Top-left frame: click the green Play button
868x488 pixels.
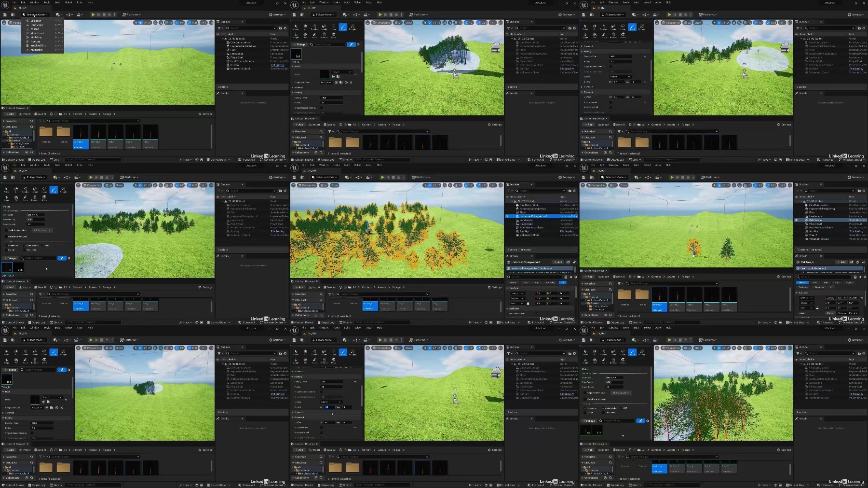point(93,14)
